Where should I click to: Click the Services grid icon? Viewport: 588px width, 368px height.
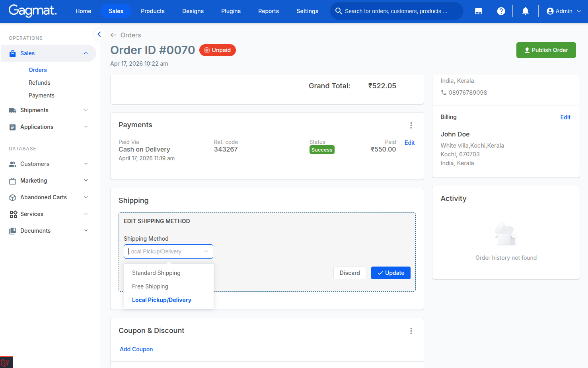[13, 214]
